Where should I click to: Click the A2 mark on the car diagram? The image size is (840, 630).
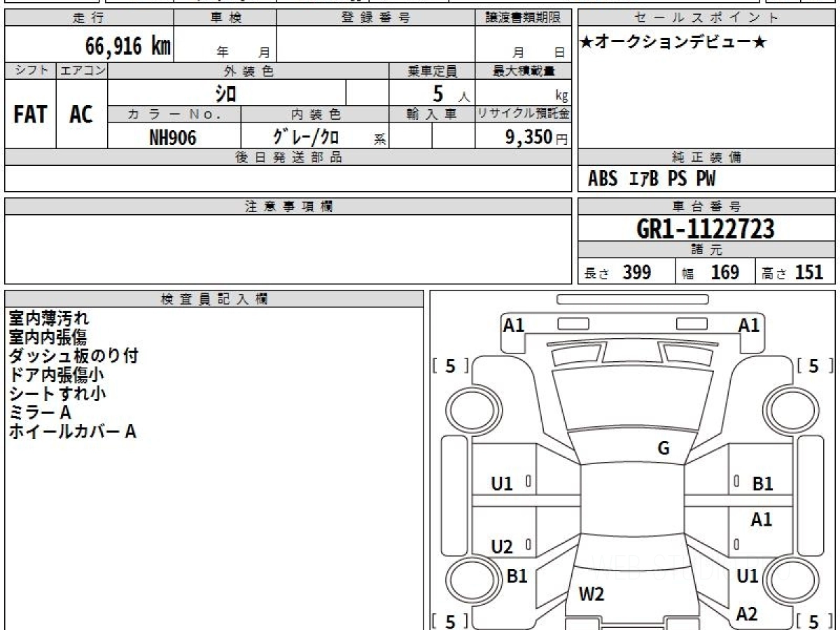[x=747, y=614]
